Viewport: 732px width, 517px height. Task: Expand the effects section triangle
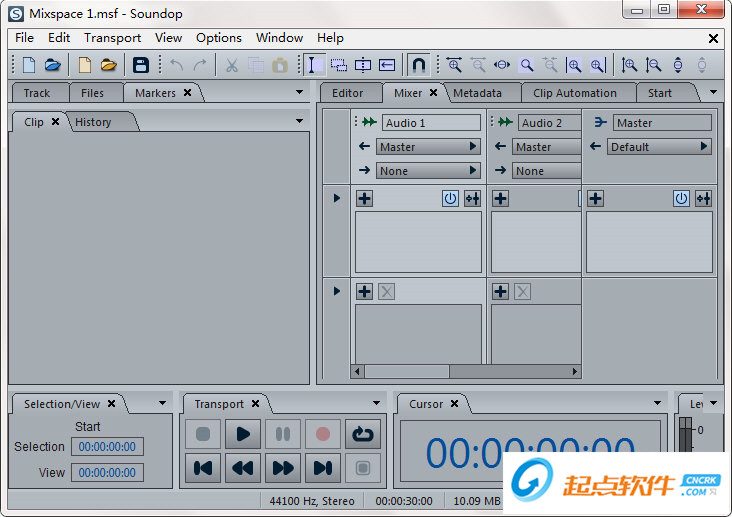(x=337, y=198)
